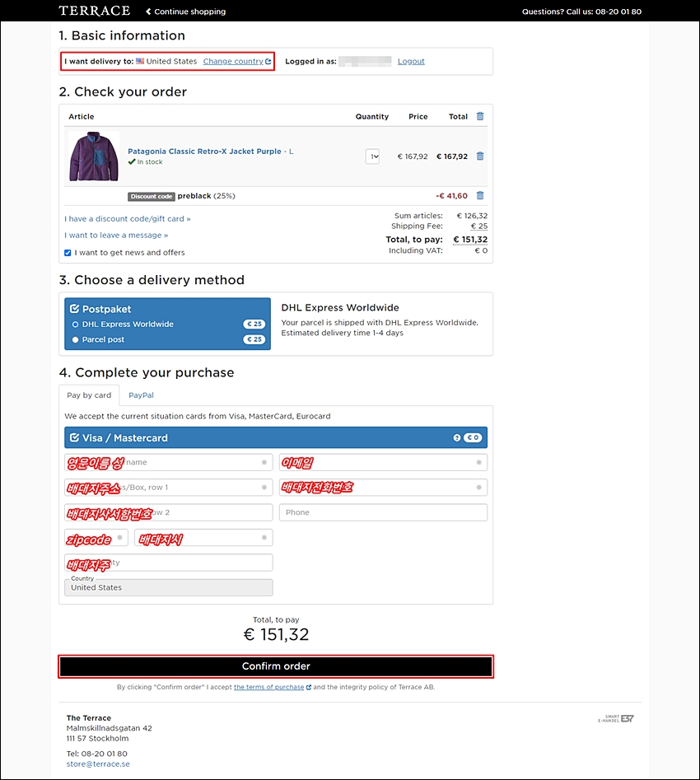
Task: Click the Logout link
Action: coord(411,61)
